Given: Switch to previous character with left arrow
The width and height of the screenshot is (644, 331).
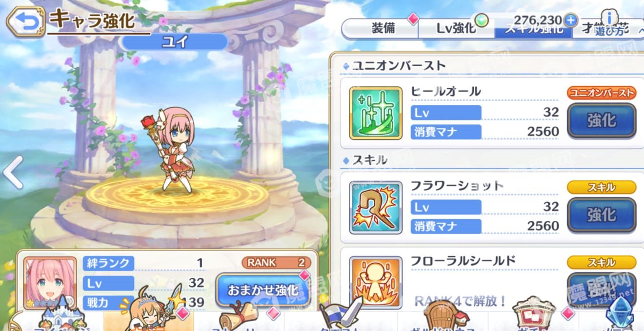Looking at the screenshot, I should tap(12, 172).
